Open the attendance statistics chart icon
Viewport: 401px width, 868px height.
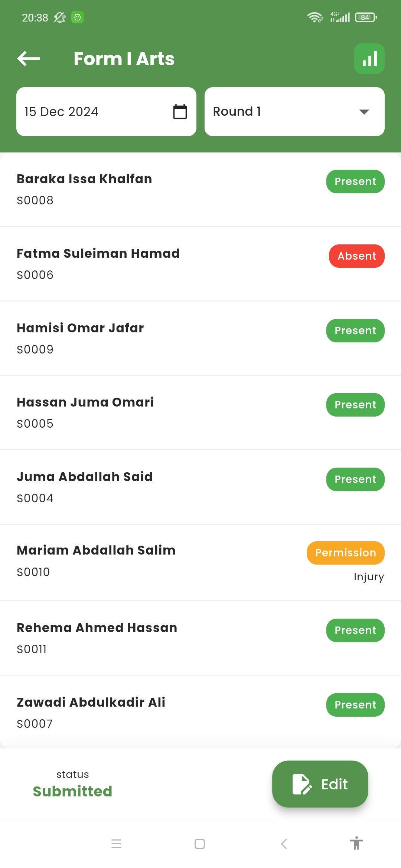369,59
